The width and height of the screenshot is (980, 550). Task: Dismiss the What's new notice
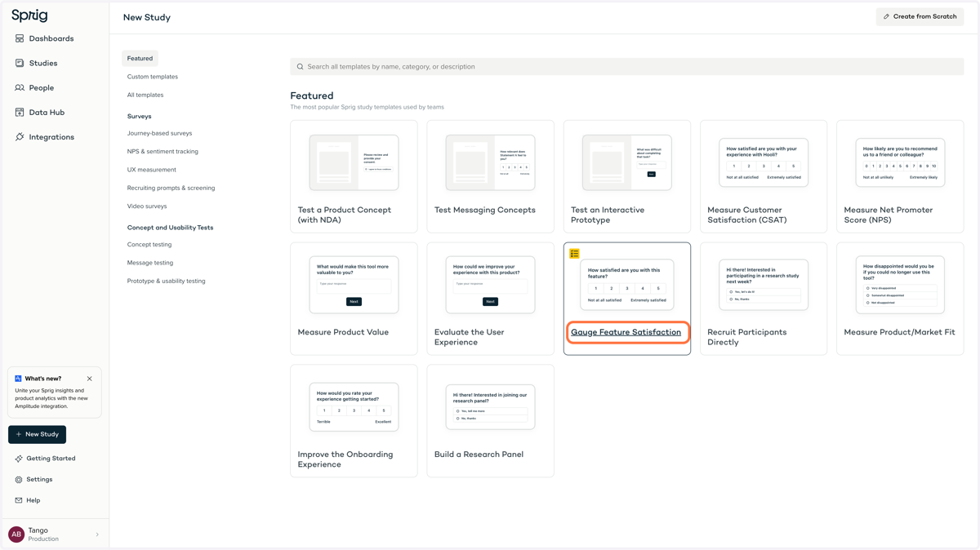90,379
